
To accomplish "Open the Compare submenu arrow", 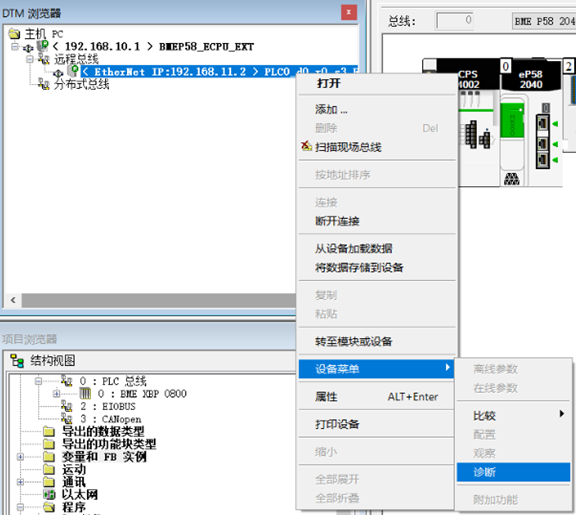I will coord(561,414).
